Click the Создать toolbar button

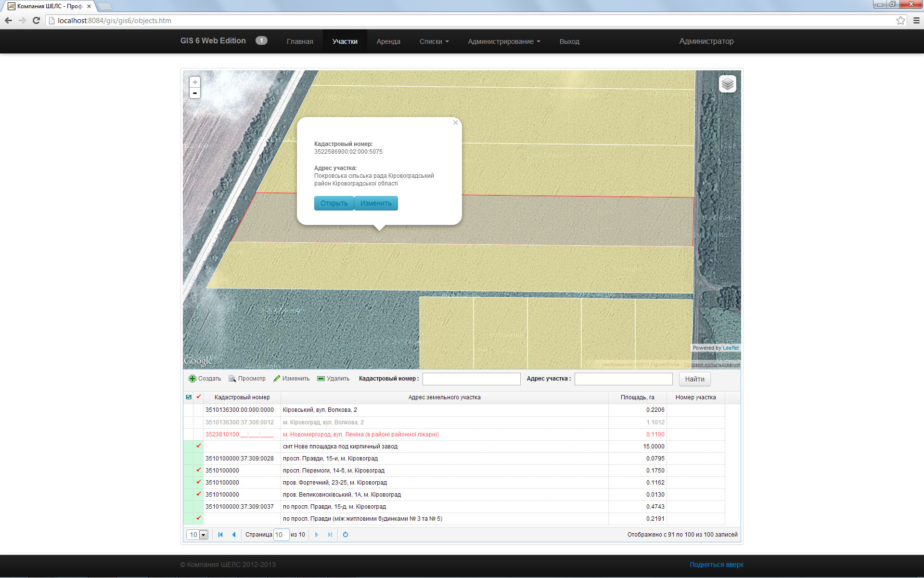[x=205, y=379]
